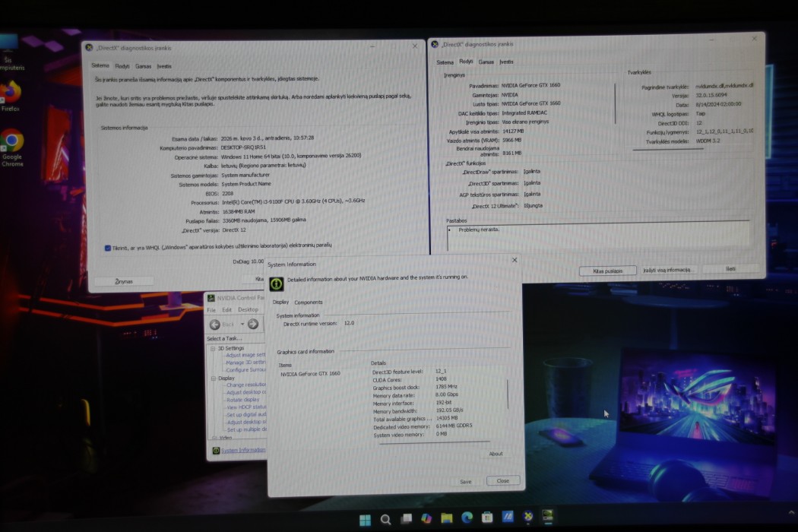Collapse the 3D Settings tree node
The height and width of the screenshot is (532, 798).
[214, 348]
